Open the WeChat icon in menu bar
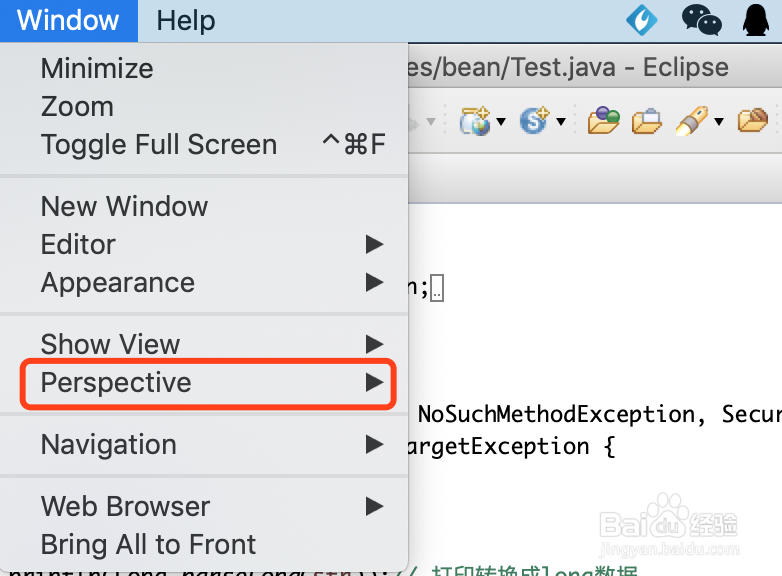The width and height of the screenshot is (782, 576). 701,20
